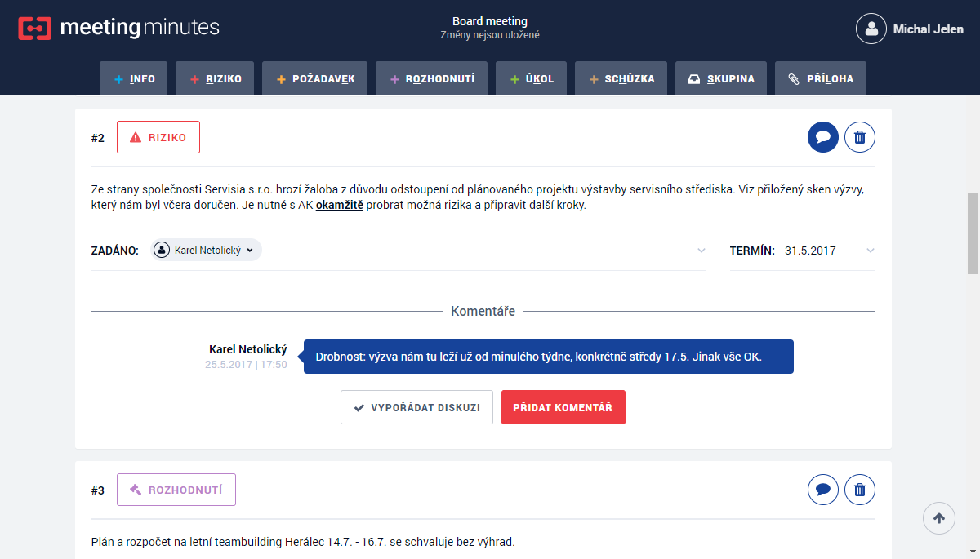
Task: Expand the Termín date chevron
Action: [870, 251]
